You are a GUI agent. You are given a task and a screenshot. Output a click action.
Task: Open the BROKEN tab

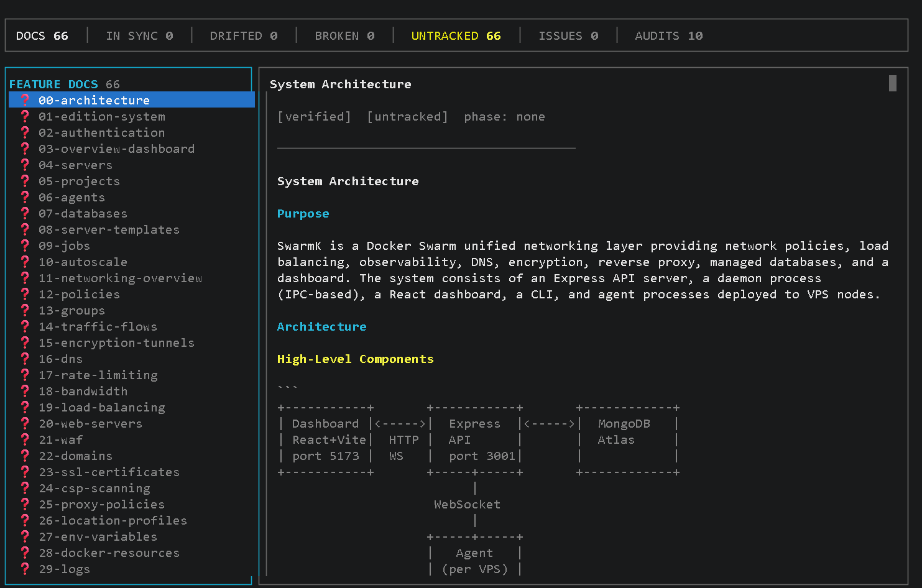[344, 36]
